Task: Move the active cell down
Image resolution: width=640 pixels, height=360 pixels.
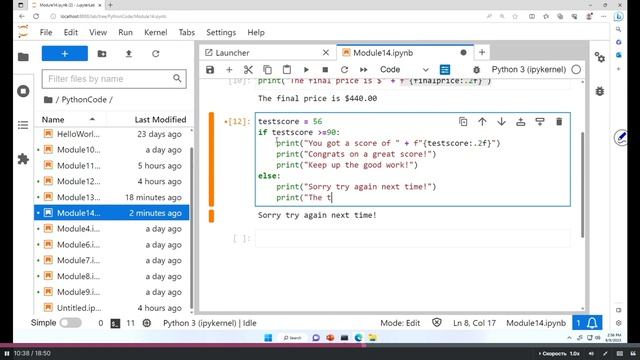Action: (501, 122)
